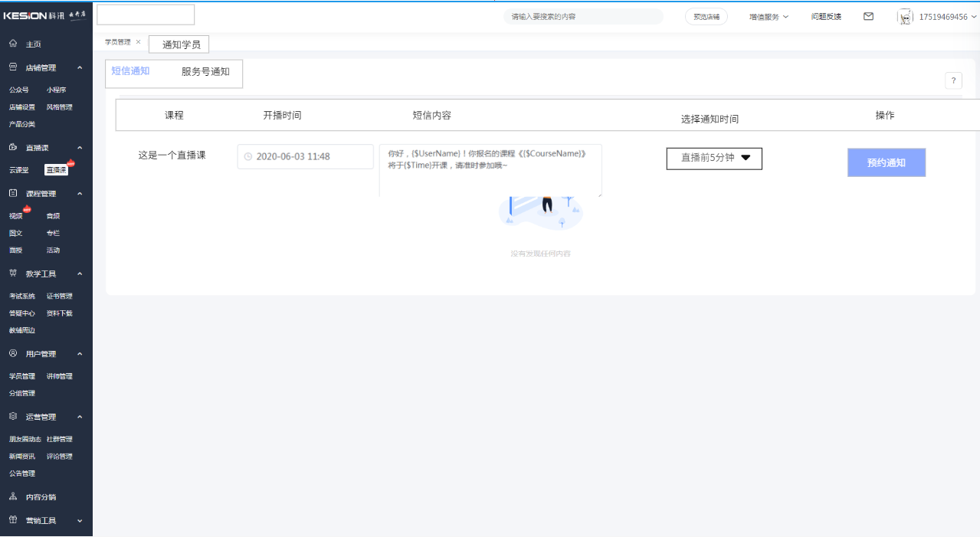Click the 预览店铺 button
The height and width of the screenshot is (537, 980).
[706, 17]
